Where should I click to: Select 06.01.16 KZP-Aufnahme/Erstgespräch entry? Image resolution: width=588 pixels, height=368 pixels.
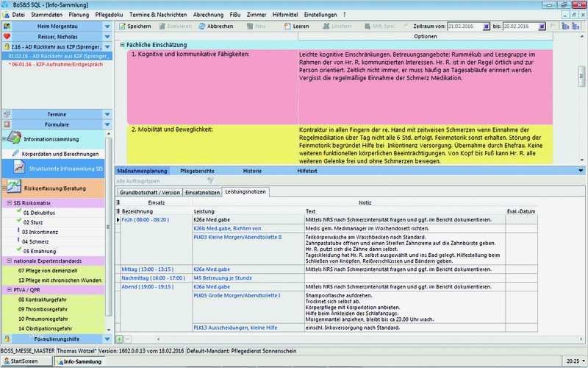pos(57,64)
